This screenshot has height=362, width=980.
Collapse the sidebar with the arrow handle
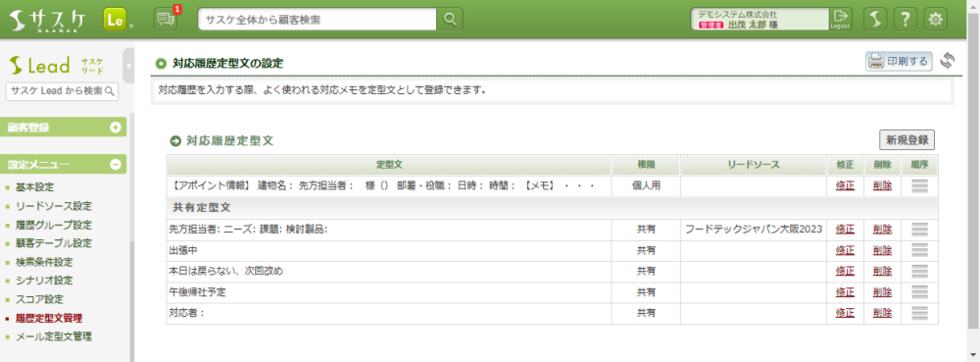[128, 65]
